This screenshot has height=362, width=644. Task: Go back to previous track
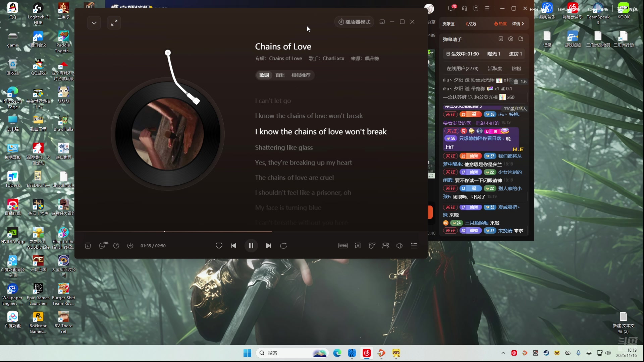click(234, 246)
